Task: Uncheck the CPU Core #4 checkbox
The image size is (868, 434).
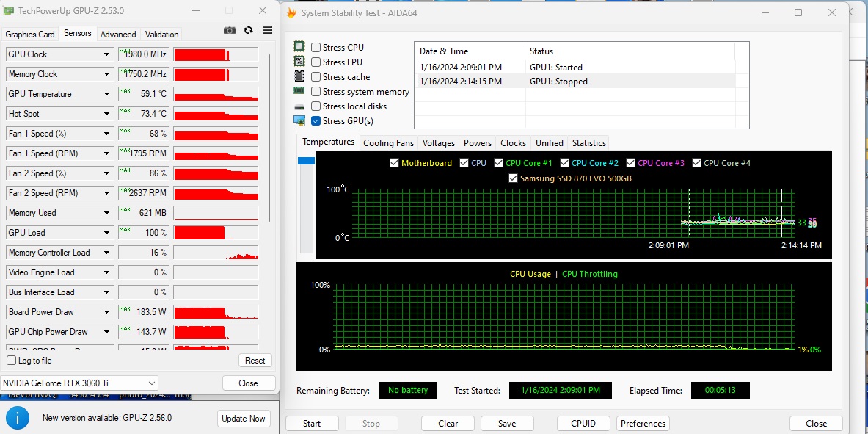Action: coord(697,163)
